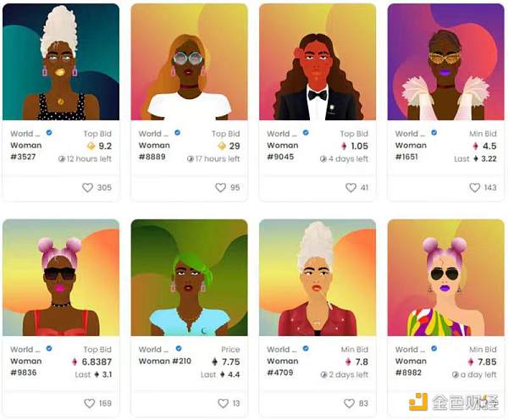Click the heart icon showing 95 likes
508x420 pixels.
pos(221,187)
